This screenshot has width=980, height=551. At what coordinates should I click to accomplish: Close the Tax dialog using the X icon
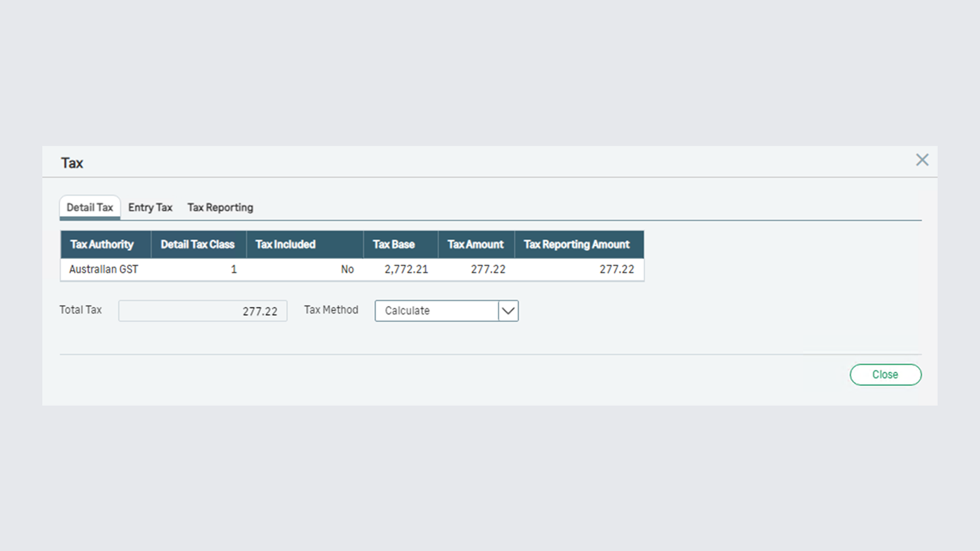point(922,160)
